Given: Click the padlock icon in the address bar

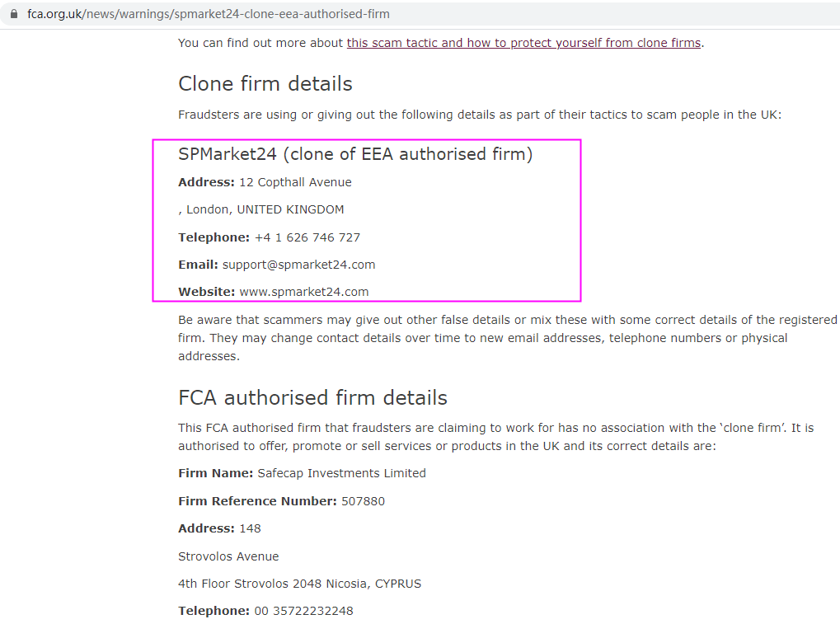Looking at the screenshot, I should pos(13,14).
